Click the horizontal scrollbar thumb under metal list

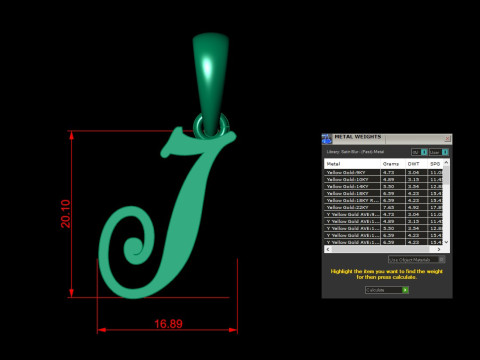tap(380, 249)
